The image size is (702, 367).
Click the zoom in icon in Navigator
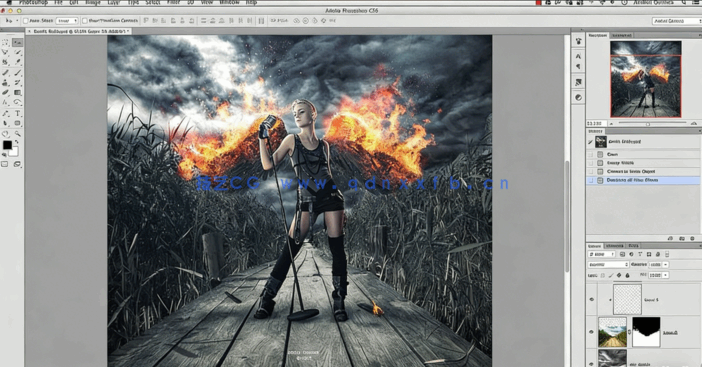(x=694, y=123)
